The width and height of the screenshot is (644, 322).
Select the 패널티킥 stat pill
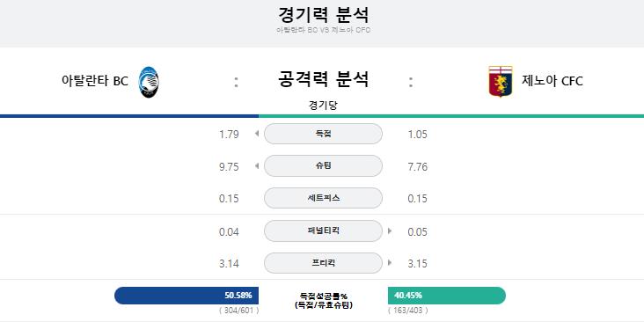[x=323, y=231]
